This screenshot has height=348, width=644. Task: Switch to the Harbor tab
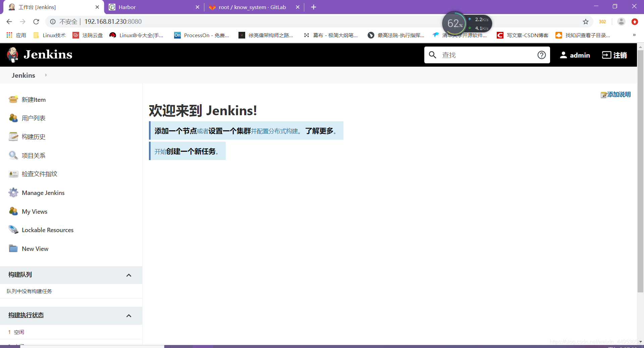click(x=154, y=7)
